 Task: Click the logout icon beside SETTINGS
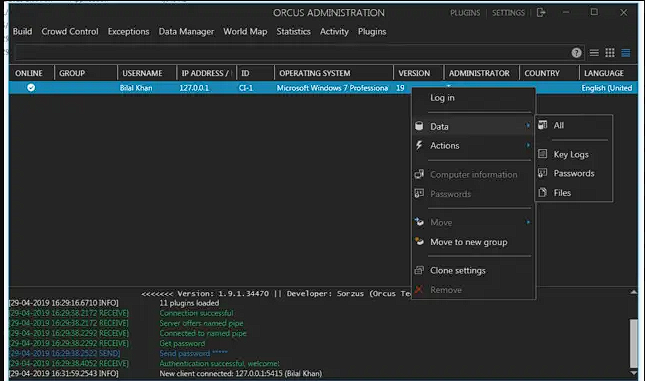(x=541, y=13)
